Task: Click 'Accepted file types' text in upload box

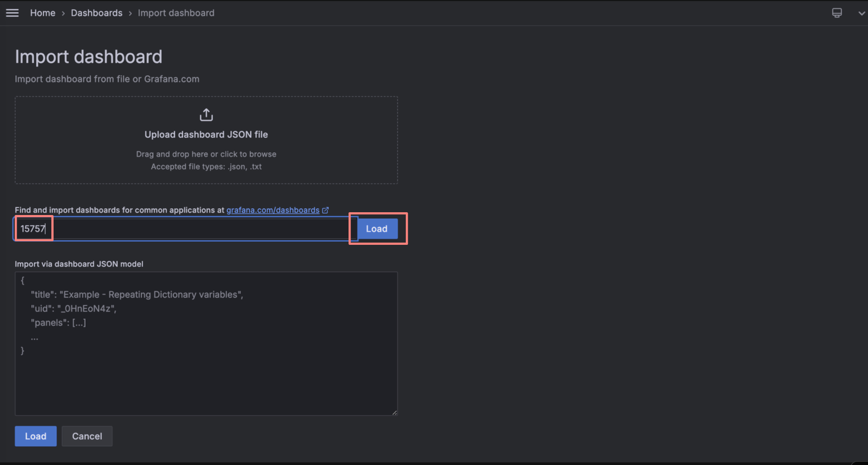Action: tap(206, 167)
